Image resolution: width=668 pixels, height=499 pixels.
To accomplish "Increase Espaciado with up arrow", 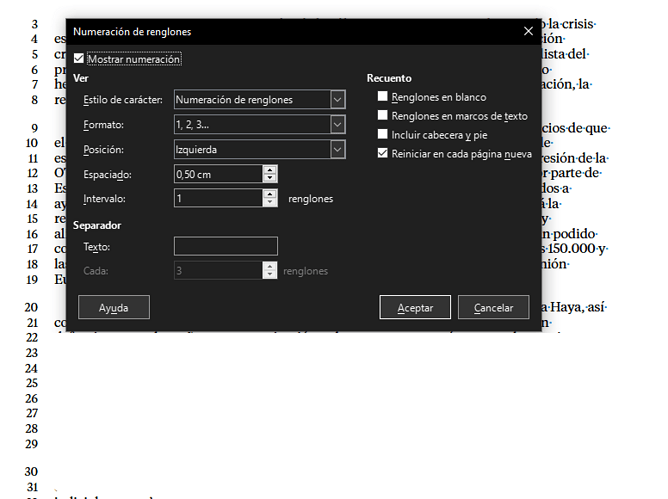I will coord(270,170).
